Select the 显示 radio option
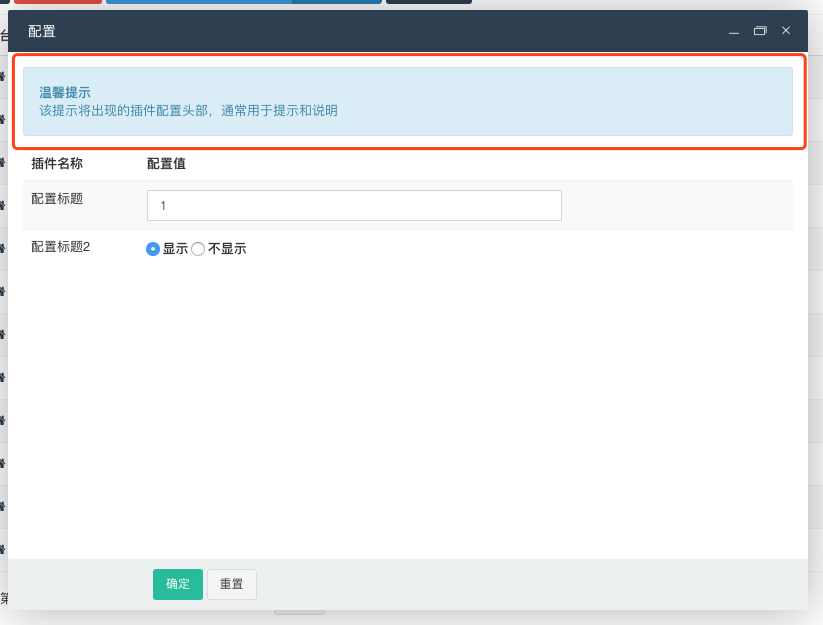 pos(153,249)
